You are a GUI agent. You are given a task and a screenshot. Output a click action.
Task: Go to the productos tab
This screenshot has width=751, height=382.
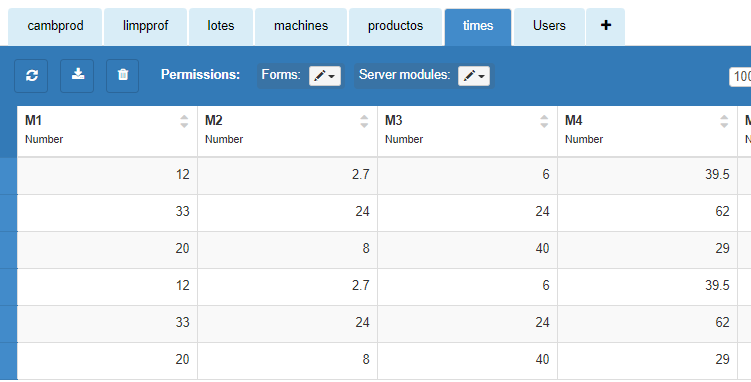click(395, 26)
